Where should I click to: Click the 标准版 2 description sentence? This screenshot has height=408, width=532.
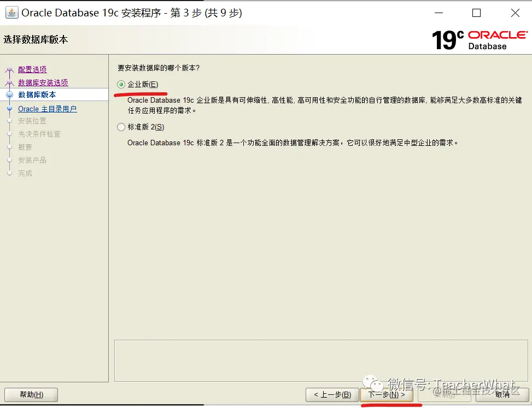(x=293, y=143)
